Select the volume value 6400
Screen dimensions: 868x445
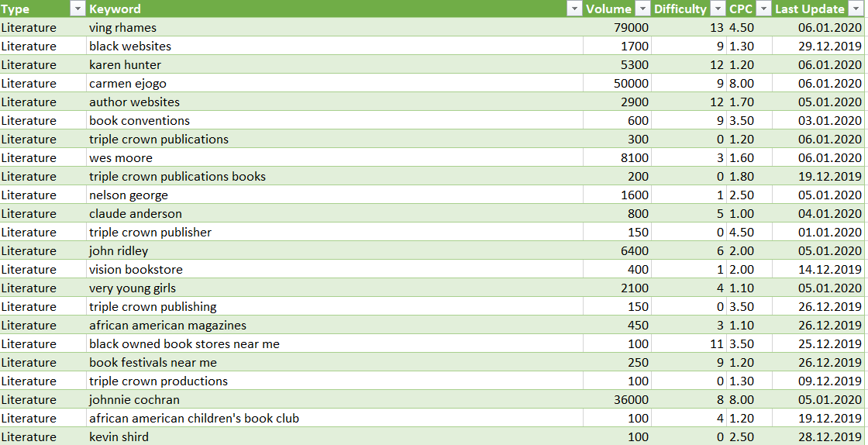[635, 250]
